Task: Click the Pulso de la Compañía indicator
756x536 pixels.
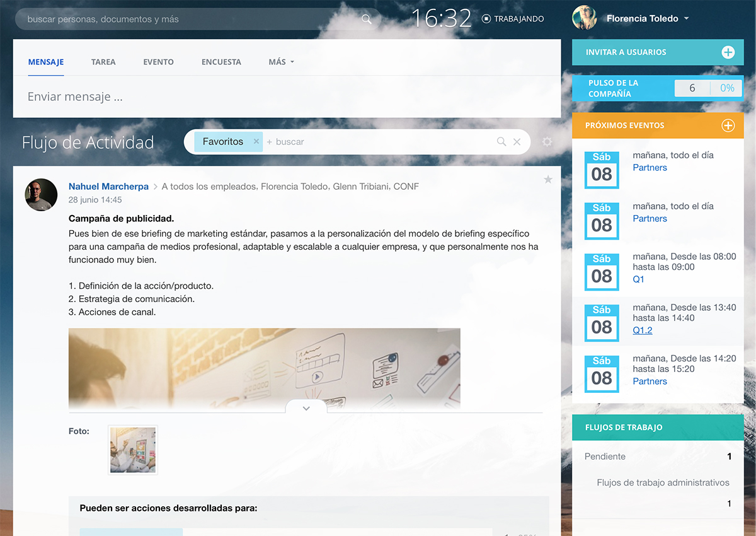Action: pos(657,88)
